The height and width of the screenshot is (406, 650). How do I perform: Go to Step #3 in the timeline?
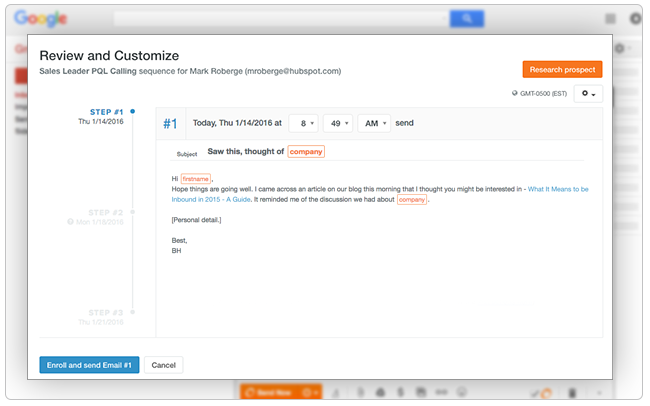tap(106, 312)
